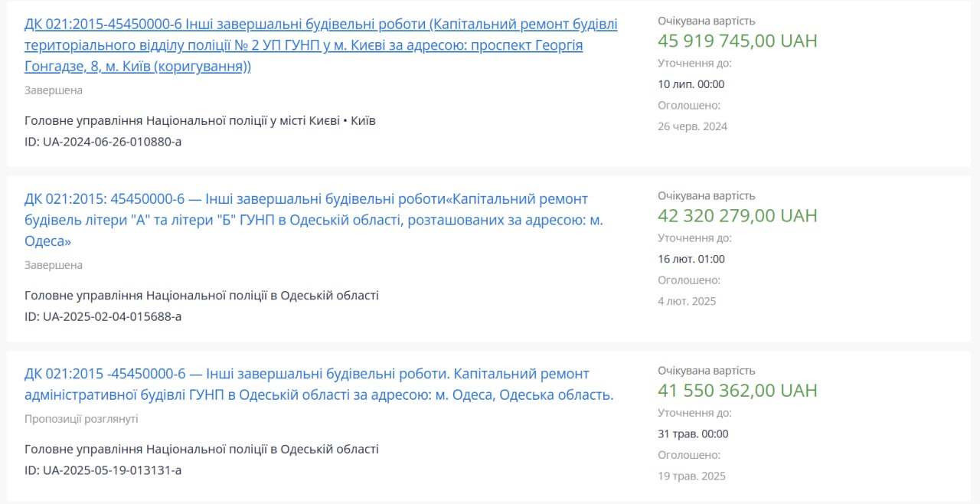Click the announcement date 26 черв. 2024
Screen dimensions: 980x504
click(692, 126)
